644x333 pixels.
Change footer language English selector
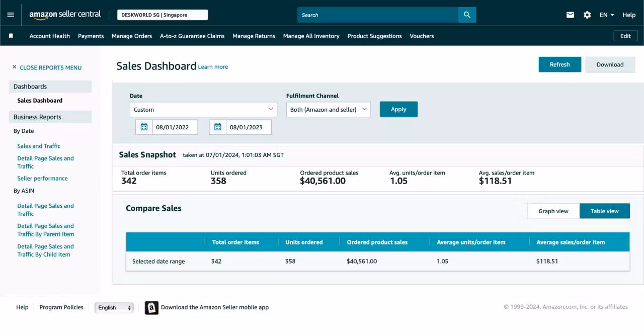pos(114,308)
